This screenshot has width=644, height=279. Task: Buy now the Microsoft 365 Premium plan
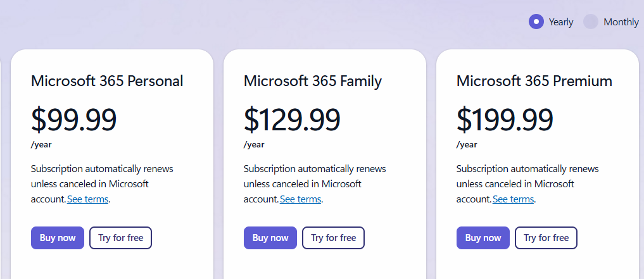point(483,238)
